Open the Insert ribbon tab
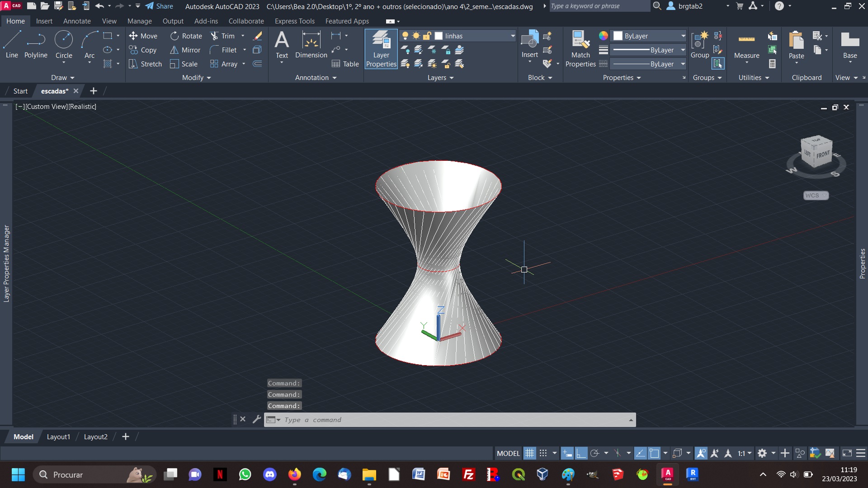The height and width of the screenshot is (488, 868). point(44,21)
